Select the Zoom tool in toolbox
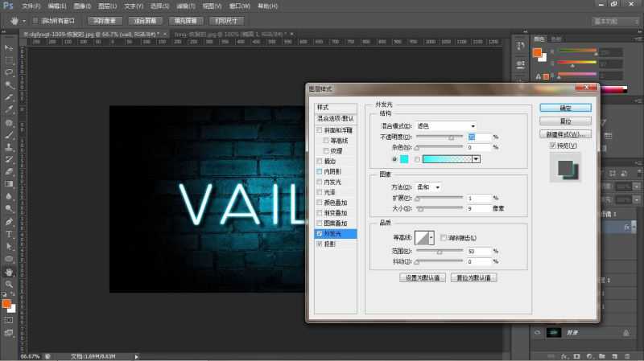This screenshot has width=644, height=361. (9, 284)
